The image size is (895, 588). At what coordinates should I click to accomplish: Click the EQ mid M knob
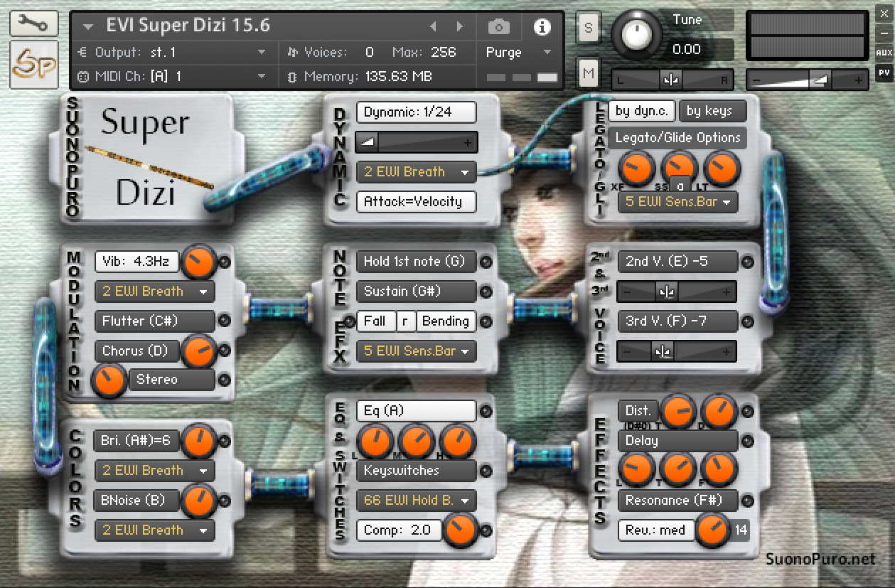(417, 441)
